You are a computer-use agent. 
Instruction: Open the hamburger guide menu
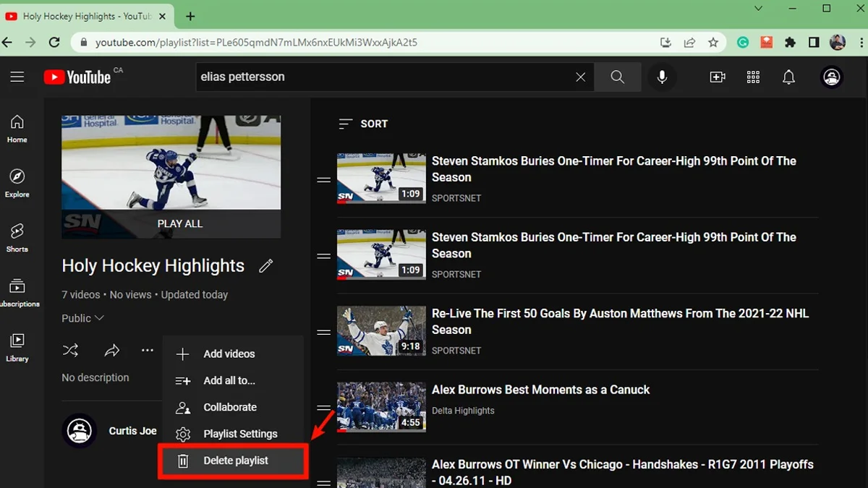point(17,77)
